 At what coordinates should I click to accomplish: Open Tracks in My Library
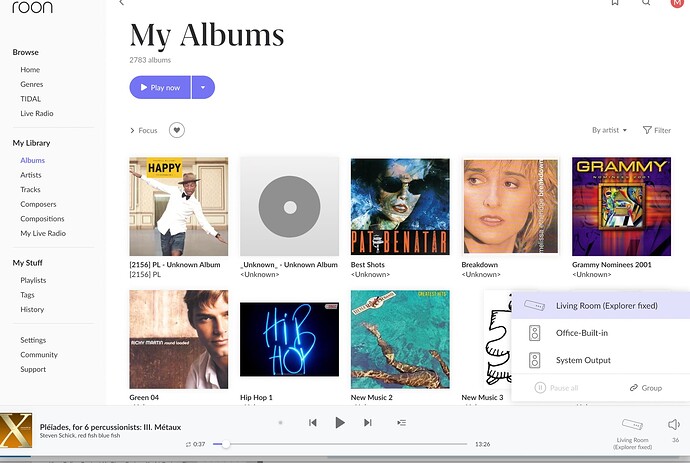30,189
